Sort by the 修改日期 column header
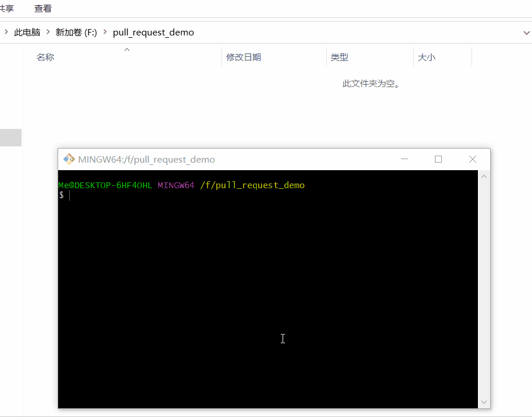Image resolution: width=532 pixels, height=417 pixels. [274, 57]
